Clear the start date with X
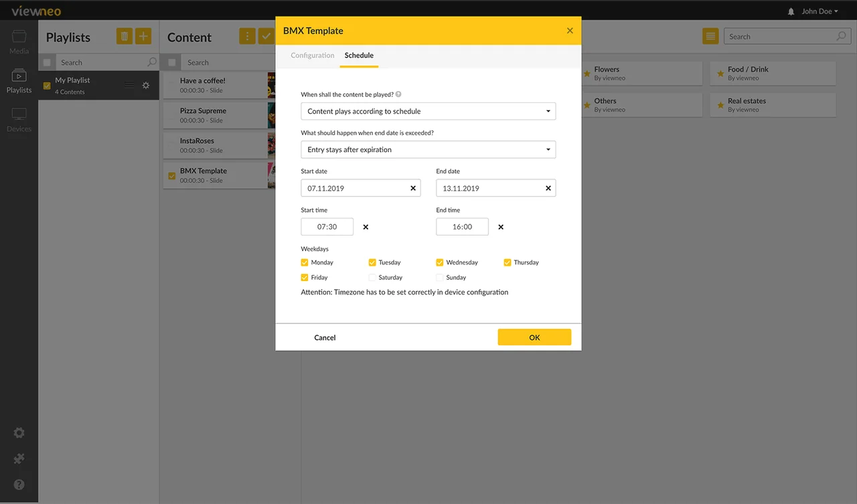The width and height of the screenshot is (857, 504). click(413, 189)
